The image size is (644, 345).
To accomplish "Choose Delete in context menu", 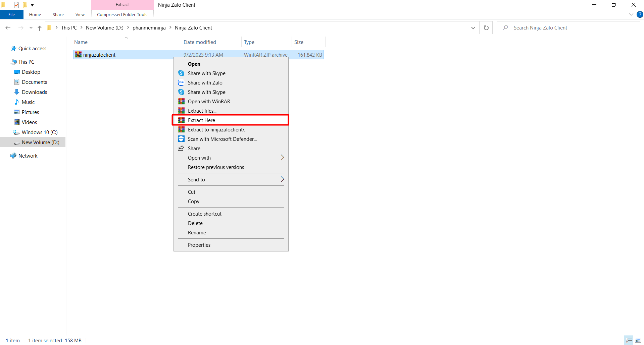I will [x=231, y=223].
